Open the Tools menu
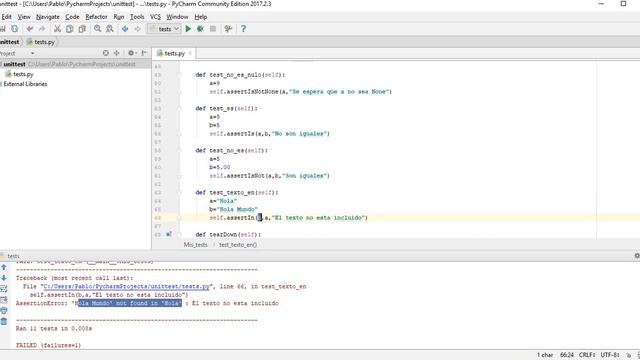 (137, 17)
